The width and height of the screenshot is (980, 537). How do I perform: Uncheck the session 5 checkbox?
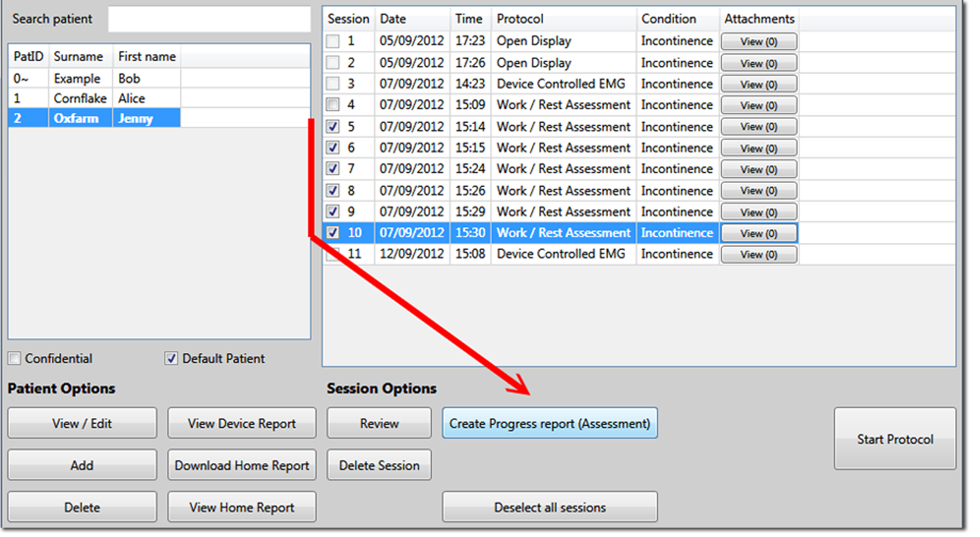333,127
